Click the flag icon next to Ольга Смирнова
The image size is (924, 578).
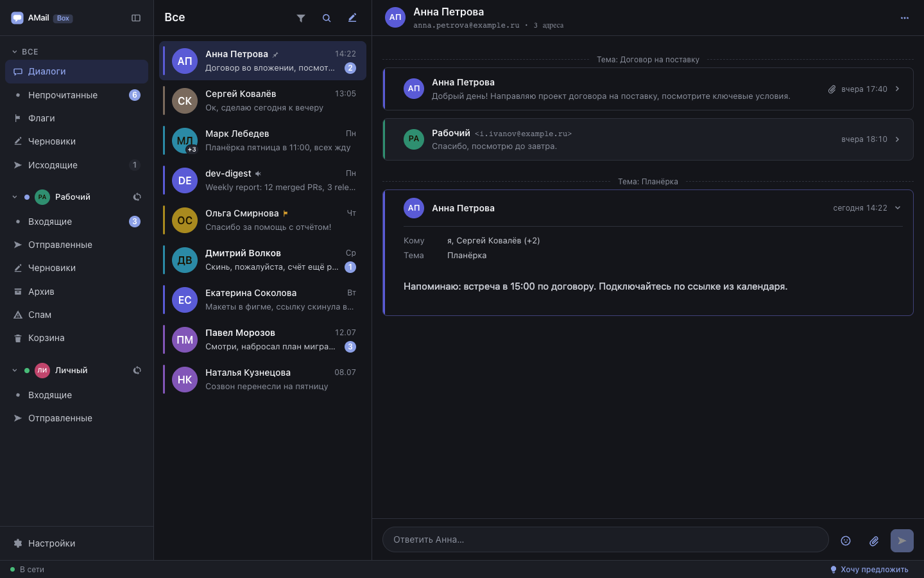pyautogui.click(x=286, y=214)
